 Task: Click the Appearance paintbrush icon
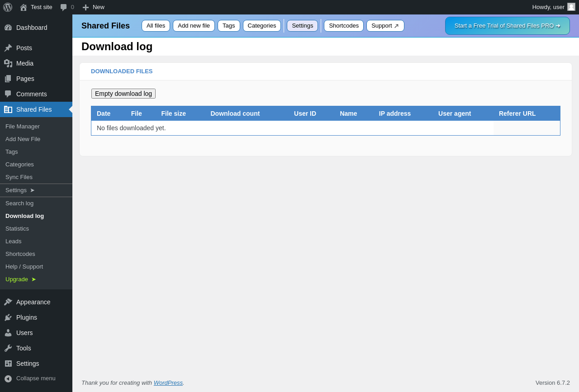[x=8, y=302]
